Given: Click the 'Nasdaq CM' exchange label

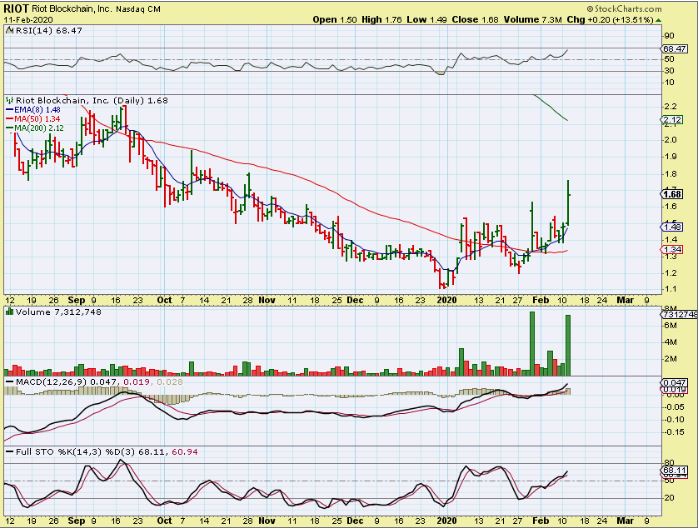Looking at the screenshot, I should coord(138,9).
